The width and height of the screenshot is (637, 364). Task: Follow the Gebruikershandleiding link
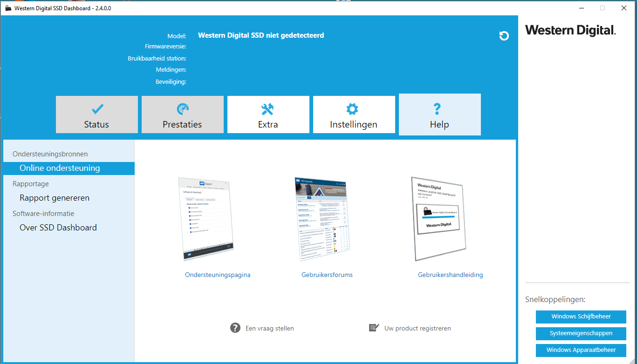click(x=451, y=275)
